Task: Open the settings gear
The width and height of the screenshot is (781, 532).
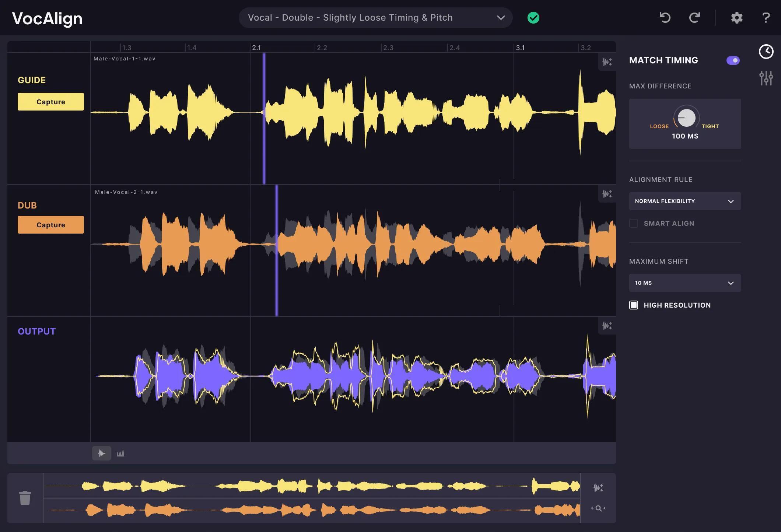Action: tap(736, 17)
